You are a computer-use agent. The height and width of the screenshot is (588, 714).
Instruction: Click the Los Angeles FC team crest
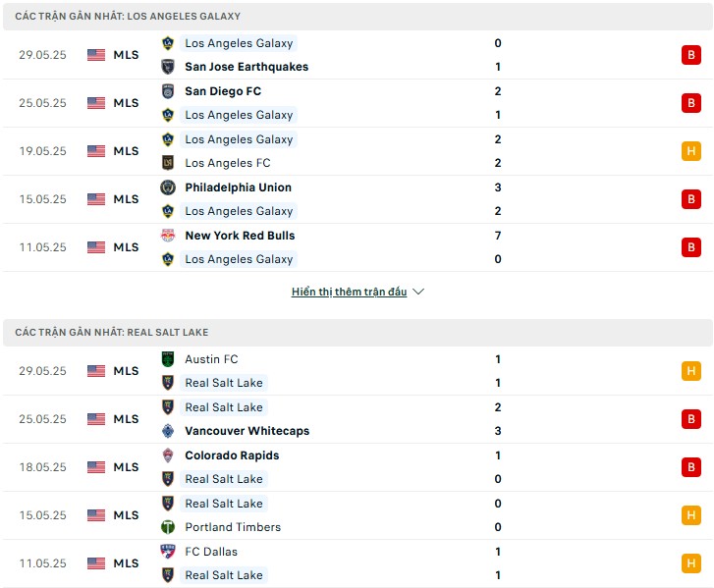(x=168, y=163)
